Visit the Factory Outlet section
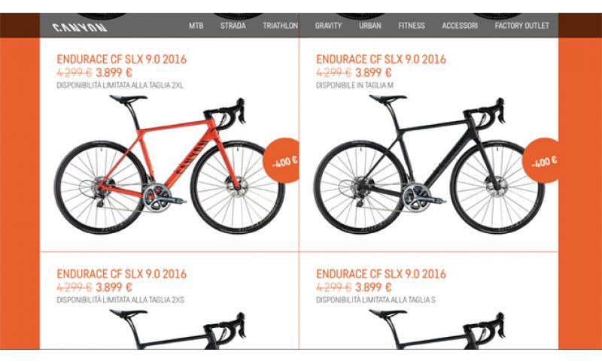Viewport: 602px width, 364px height. point(521,26)
